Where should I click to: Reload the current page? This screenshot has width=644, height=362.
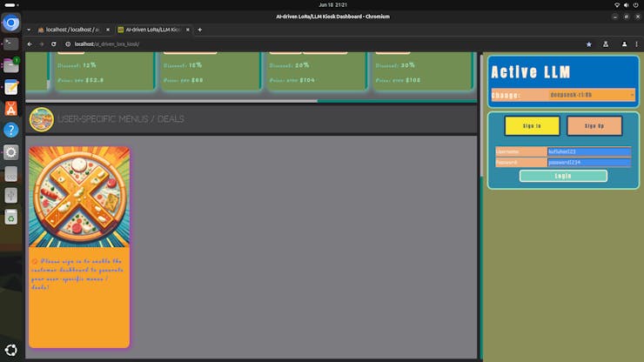(53, 44)
